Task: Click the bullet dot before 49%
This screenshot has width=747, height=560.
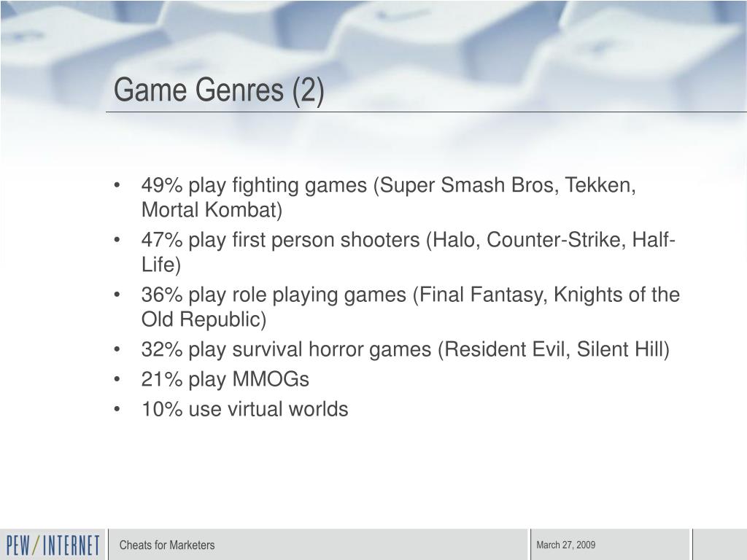Action: point(117,185)
